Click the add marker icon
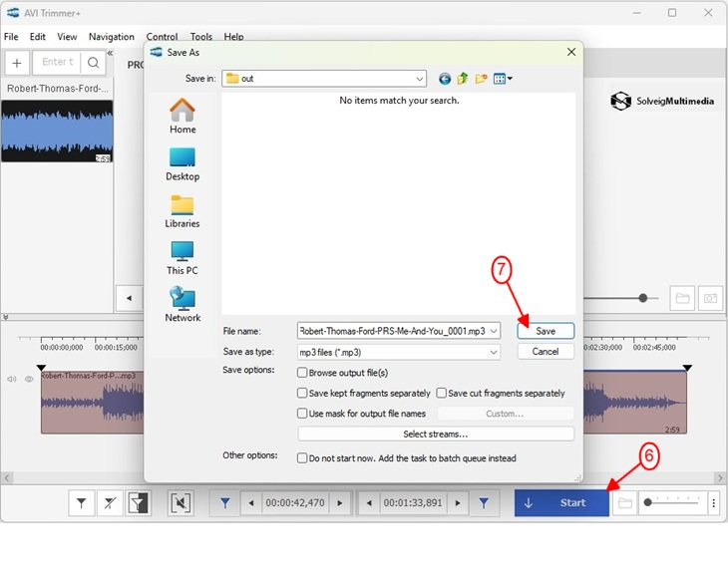The height and width of the screenshot is (580, 728). click(81, 503)
